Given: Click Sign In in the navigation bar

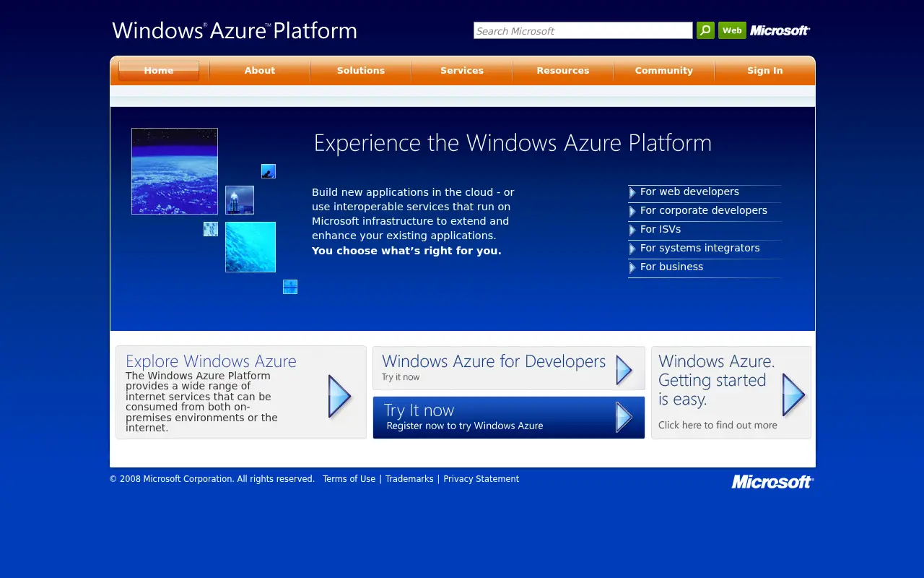Looking at the screenshot, I should pyautogui.click(x=765, y=71).
